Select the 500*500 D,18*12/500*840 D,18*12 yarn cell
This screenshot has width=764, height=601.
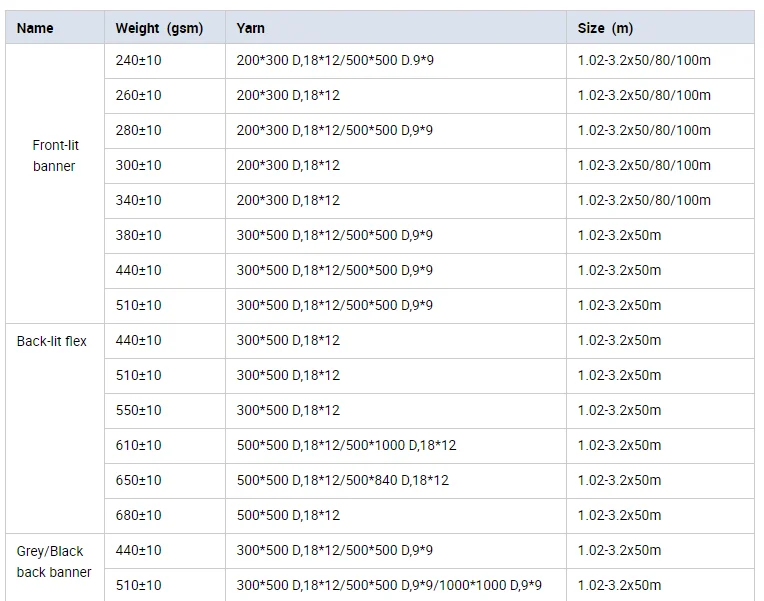pyautogui.click(x=396, y=481)
